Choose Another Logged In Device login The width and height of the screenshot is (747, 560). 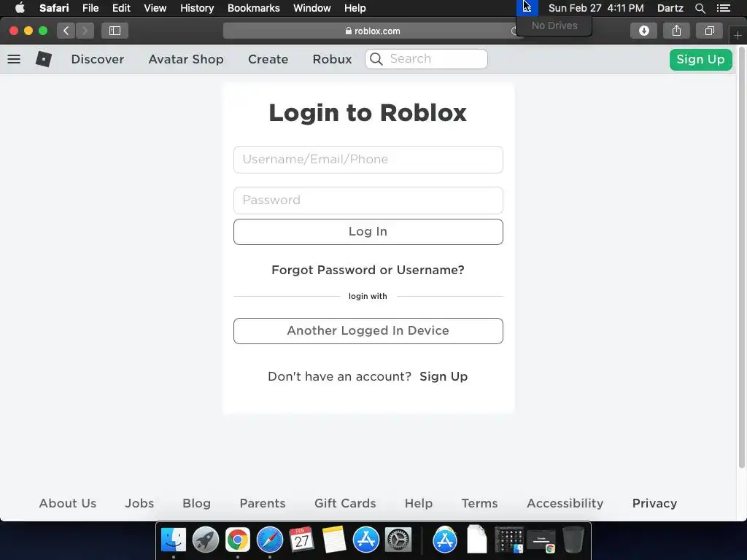click(368, 331)
